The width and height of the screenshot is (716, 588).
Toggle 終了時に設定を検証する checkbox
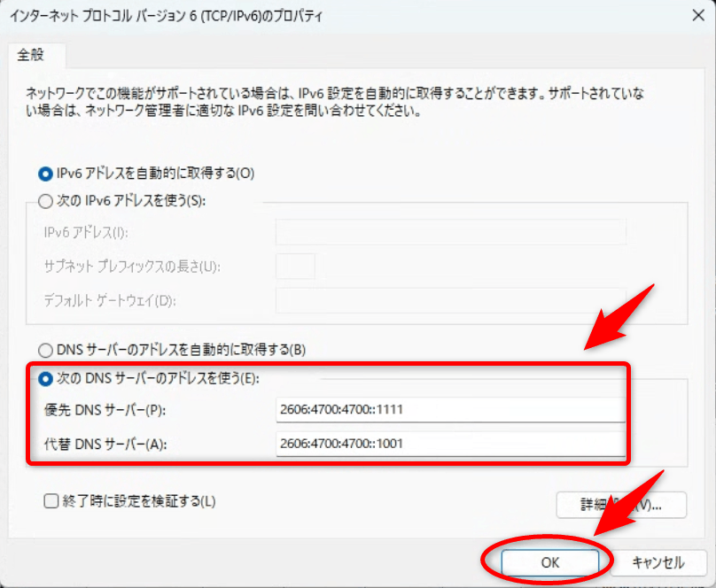(51, 501)
